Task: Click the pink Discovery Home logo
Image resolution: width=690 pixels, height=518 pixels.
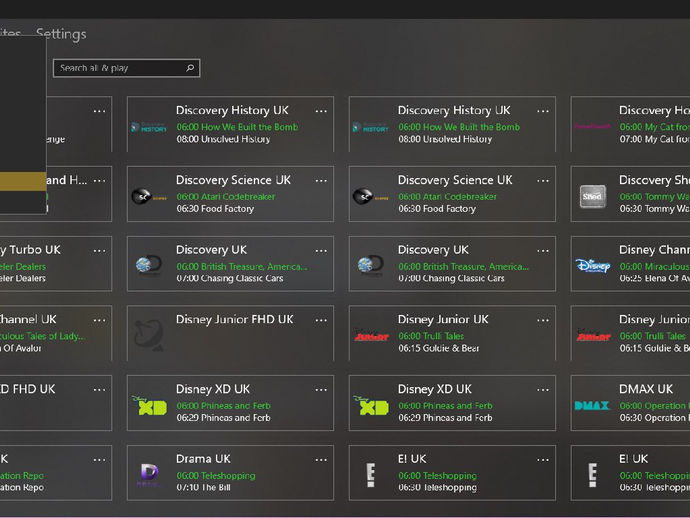Action: [x=592, y=127]
